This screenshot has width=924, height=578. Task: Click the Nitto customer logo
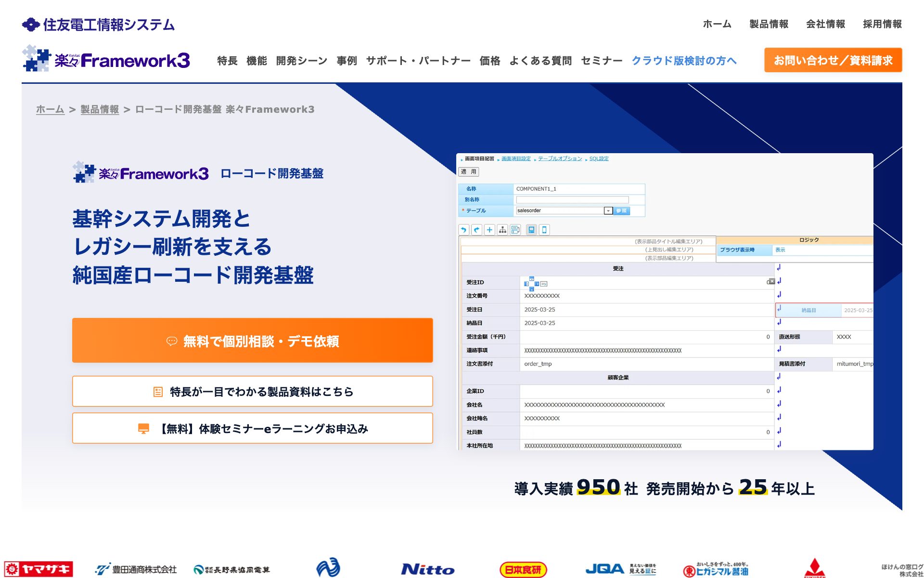click(428, 569)
